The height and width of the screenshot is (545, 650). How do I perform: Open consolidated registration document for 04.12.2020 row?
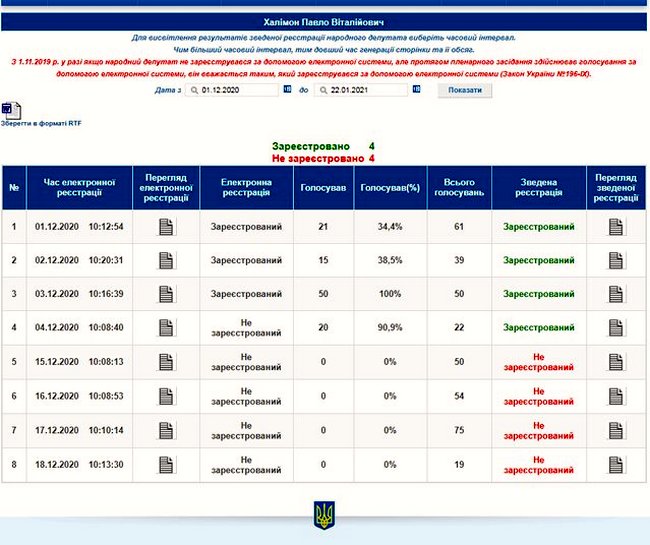pyautogui.click(x=616, y=328)
